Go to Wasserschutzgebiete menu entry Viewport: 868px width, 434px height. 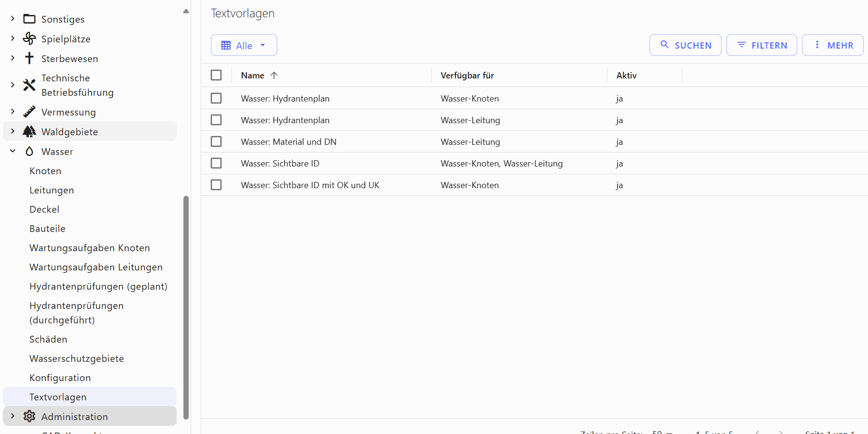point(77,358)
